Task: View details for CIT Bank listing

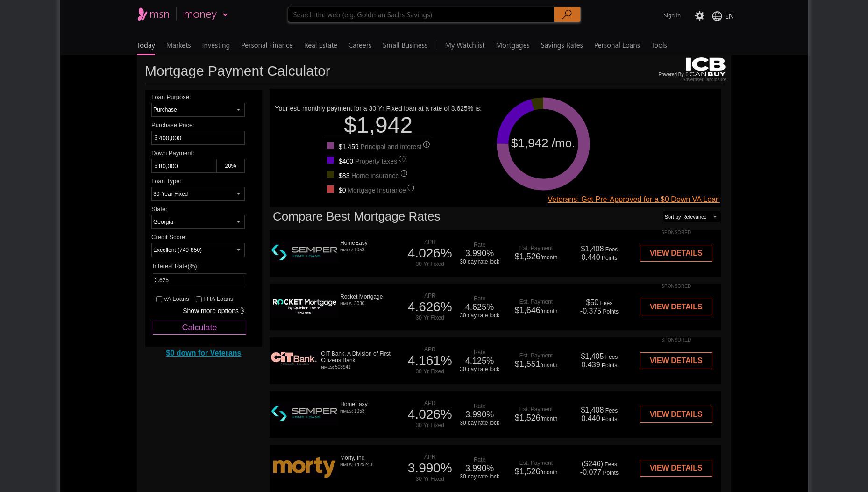Action: point(676,361)
